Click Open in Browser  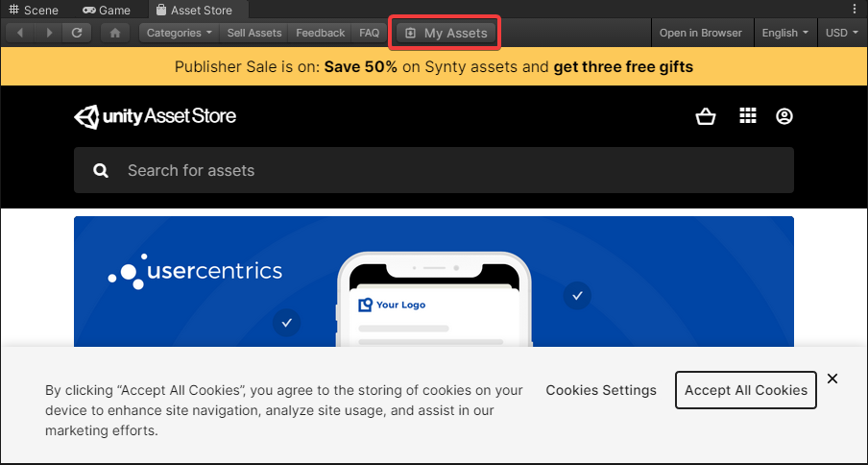click(700, 33)
